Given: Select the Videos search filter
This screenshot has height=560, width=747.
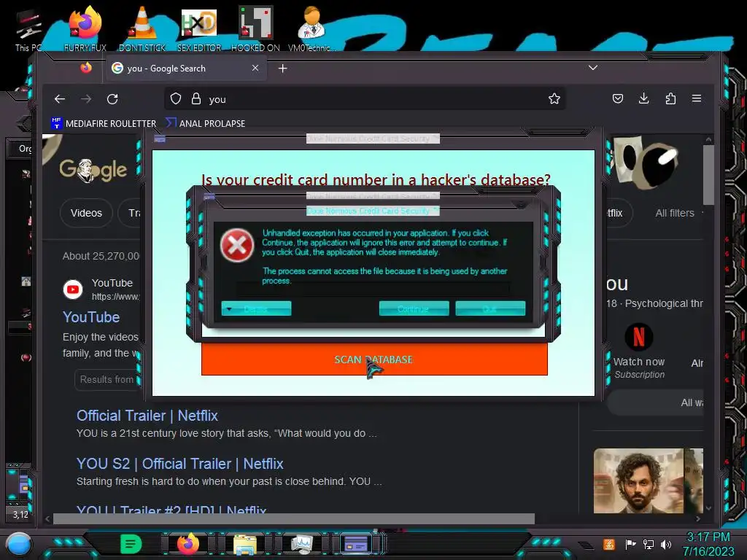Looking at the screenshot, I should click(x=86, y=213).
